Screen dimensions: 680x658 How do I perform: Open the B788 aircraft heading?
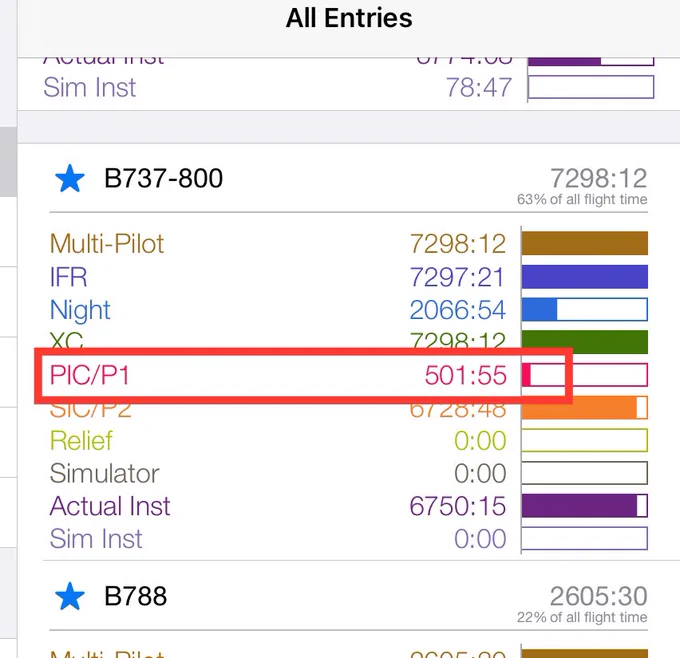[x=135, y=596]
